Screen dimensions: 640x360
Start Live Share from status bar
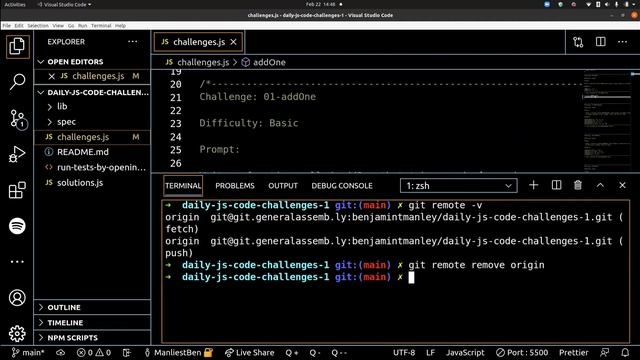point(249,353)
